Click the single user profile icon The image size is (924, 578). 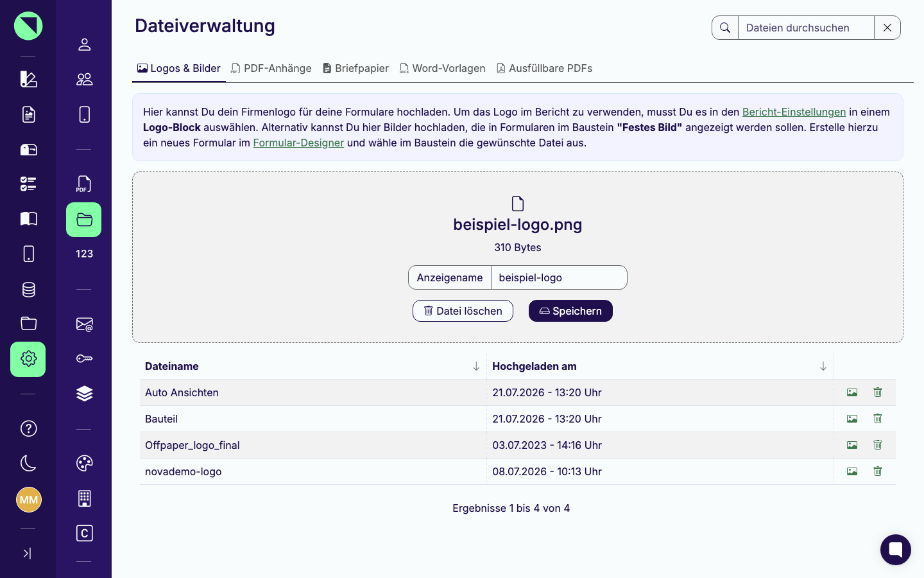(x=84, y=44)
